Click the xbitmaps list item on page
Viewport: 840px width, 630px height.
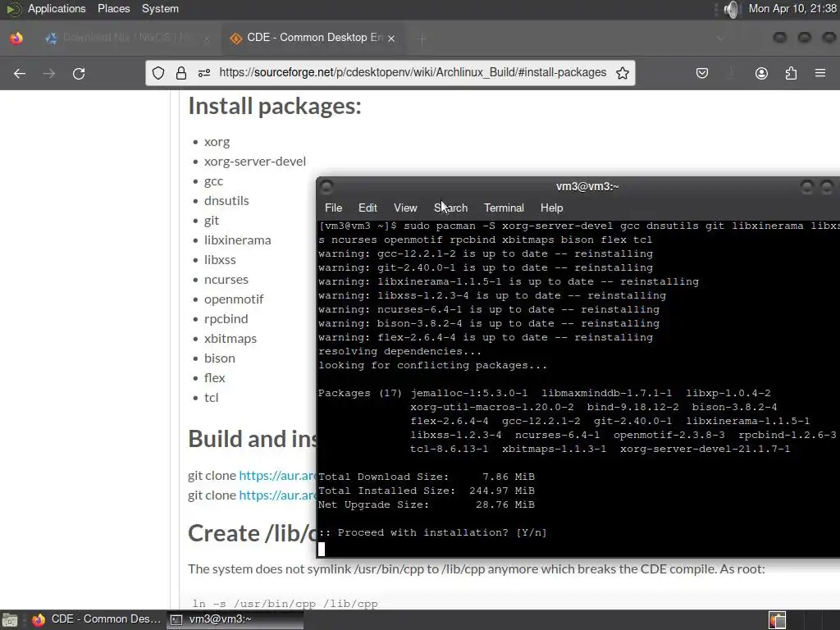pyautogui.click(x=231, y=339)
